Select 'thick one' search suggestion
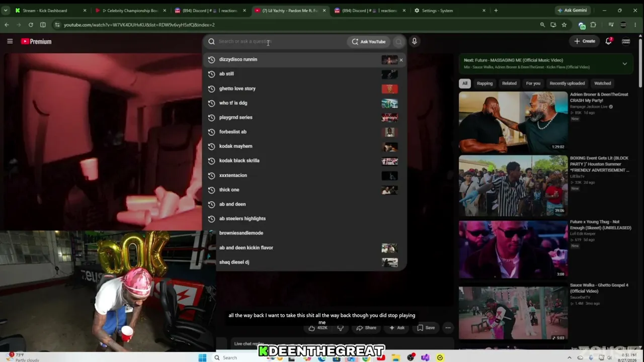Screen dimensions: 644x362 coord(305,190)
